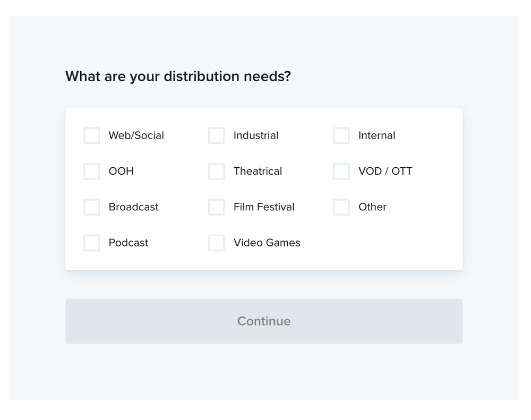The width and height of the screenshot is (531, 420).
Task: Check the Industrial checkbox
Action: (x=217, y=136)
